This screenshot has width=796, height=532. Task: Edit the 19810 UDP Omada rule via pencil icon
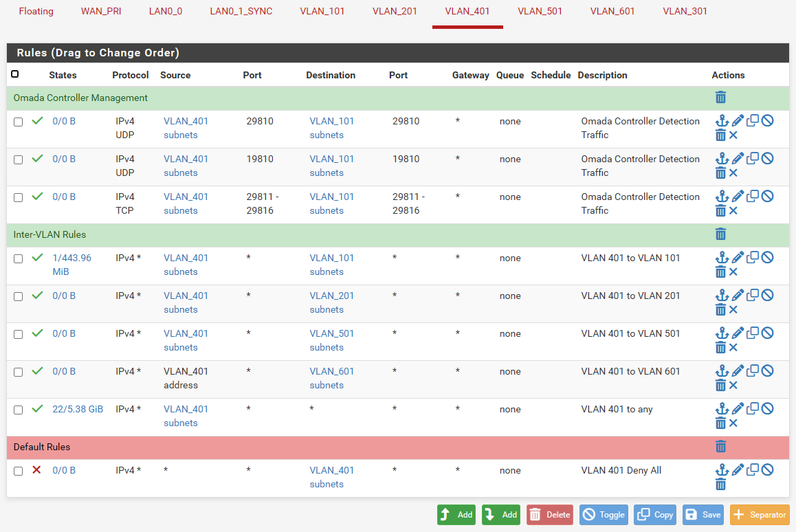click(x=738, y=159)
